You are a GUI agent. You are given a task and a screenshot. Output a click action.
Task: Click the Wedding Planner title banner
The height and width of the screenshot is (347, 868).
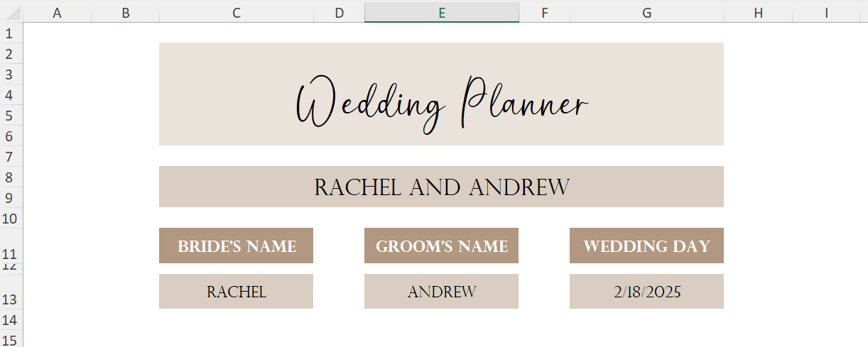[x=441, y=94]
